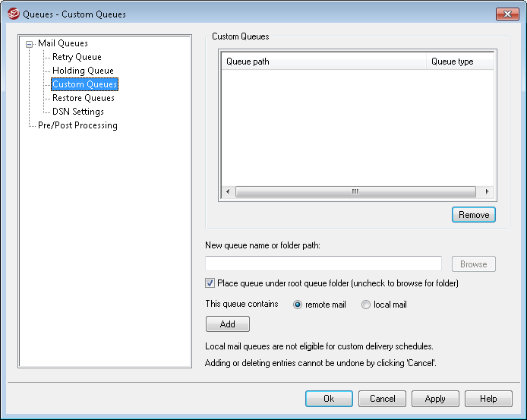This screenshot has height=420, width=527.
Task: Click the Add button
Action: pos(227,324)
